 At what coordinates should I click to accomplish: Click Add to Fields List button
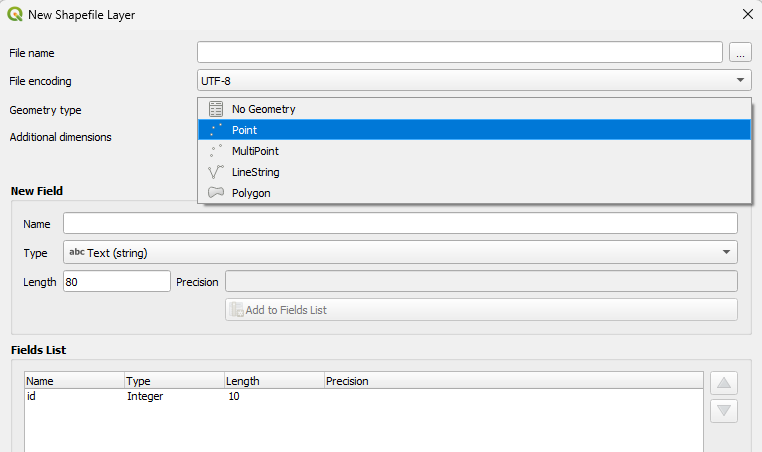click(x=481, y=310)
